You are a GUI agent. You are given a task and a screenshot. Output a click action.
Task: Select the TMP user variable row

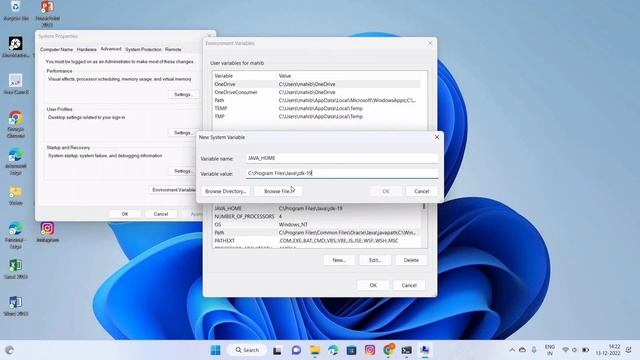(316, 116)
